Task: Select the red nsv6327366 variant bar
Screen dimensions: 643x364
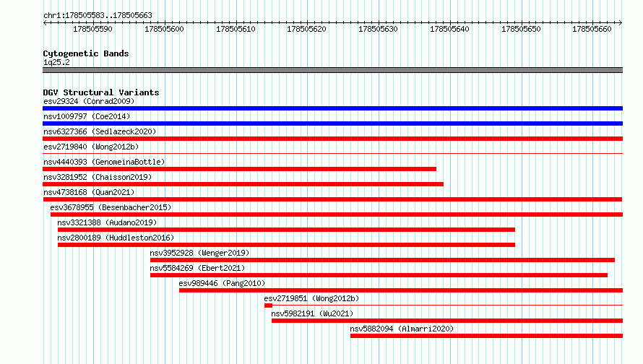Action: (x=332, y=139)
